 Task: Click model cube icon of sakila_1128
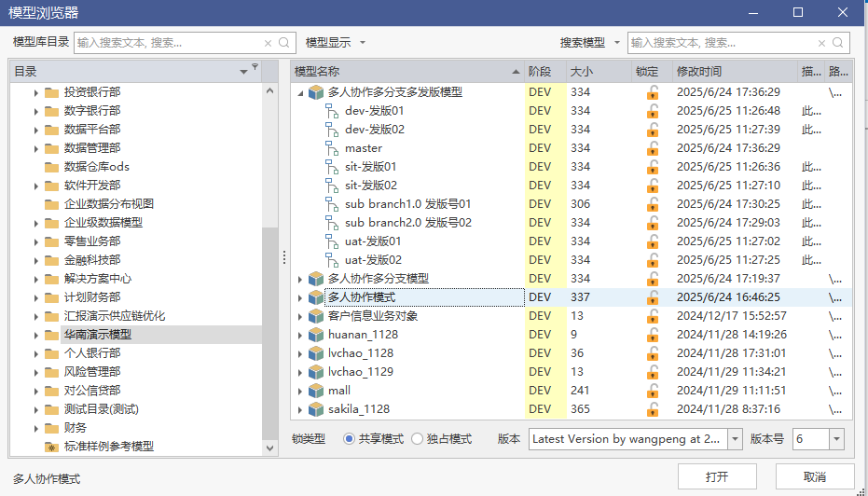[x=315, y=409]
